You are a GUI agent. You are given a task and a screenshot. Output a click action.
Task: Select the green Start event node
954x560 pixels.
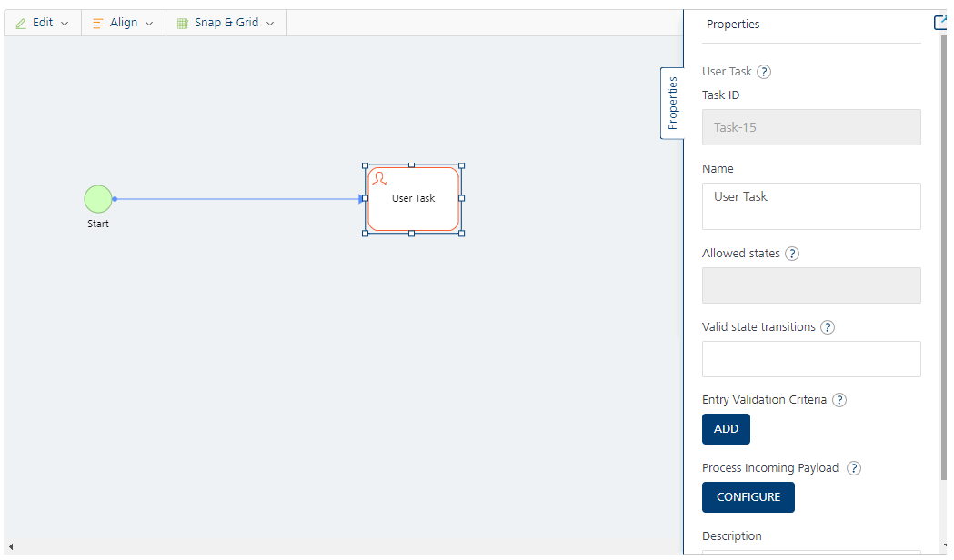98,199
